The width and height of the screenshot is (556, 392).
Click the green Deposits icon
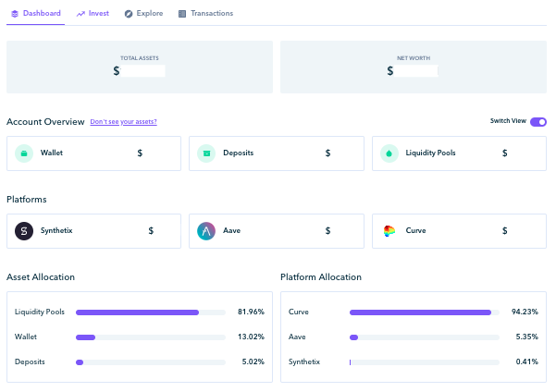pos(206,153)
